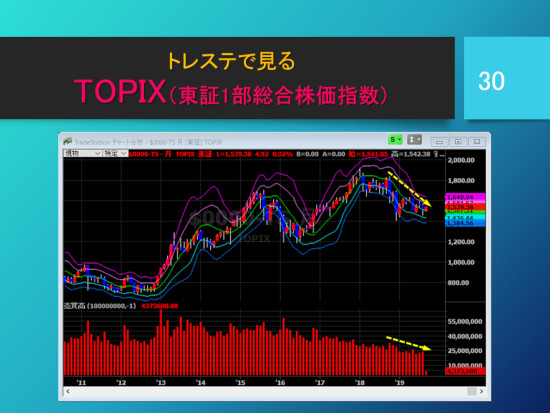Click the '16 year marker on time axis

point(280,382)
